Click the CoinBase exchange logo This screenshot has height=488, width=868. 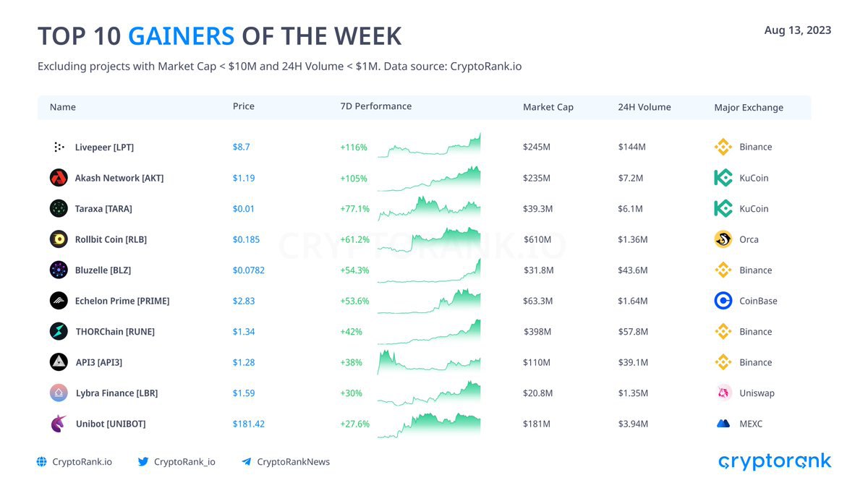[723, 301]
